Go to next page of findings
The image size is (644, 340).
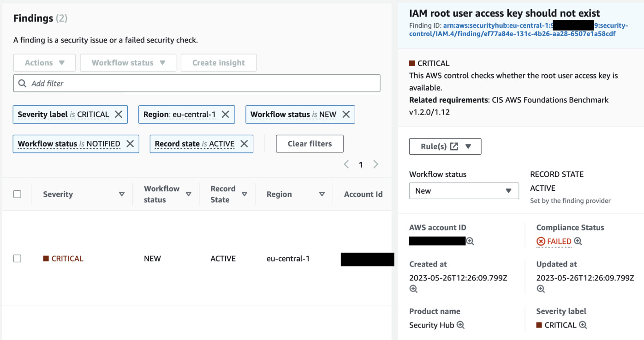pyautogui.click(x=376, y=164)
